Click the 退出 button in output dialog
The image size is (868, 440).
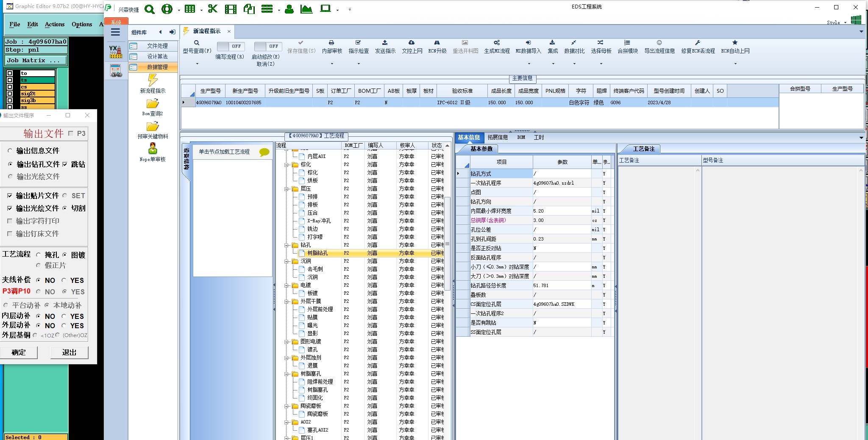click(69, 352)
